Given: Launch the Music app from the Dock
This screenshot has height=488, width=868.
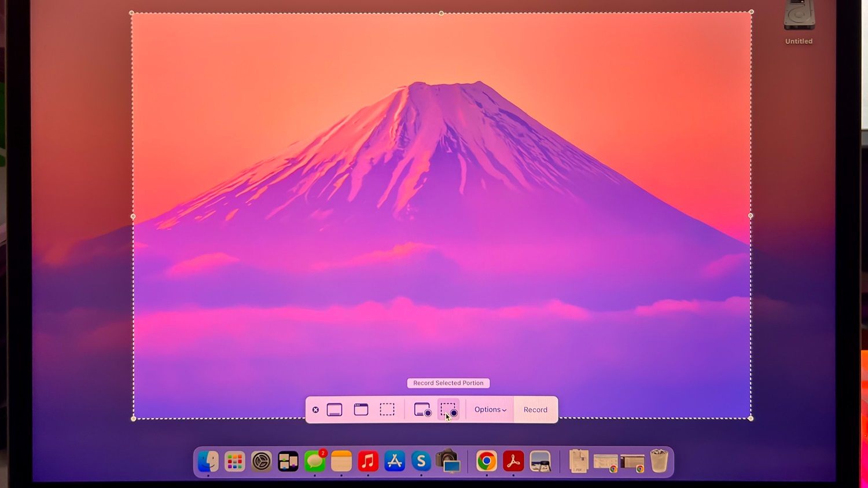Looking at the screenshot, I should (368, 461).
